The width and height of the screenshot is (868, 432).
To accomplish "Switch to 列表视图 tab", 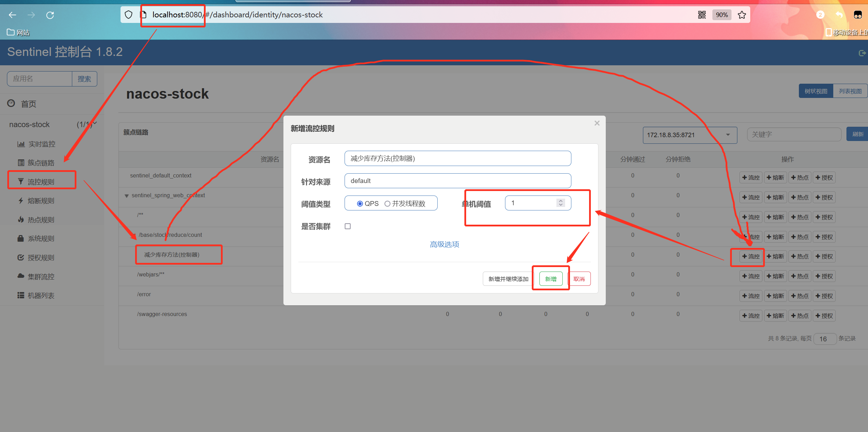I will point(850,91).
